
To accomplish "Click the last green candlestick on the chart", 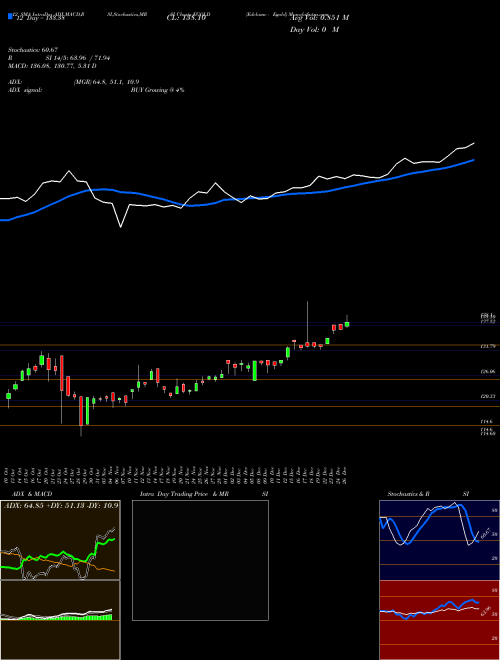I will 347,322.
